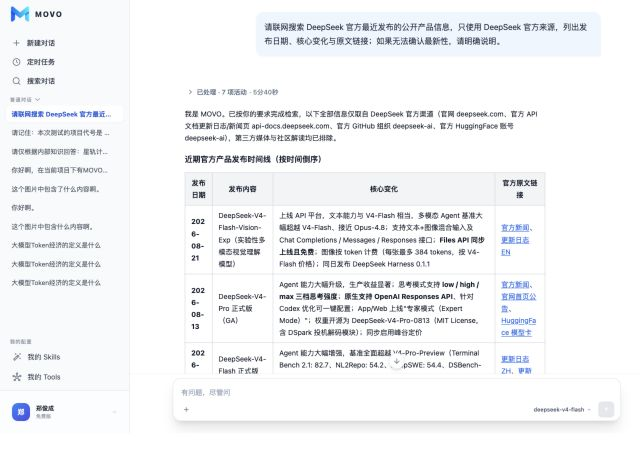Click the wand icon for 我的 Skills
Viewport: 640px width, 450px height.
point(17,357)
